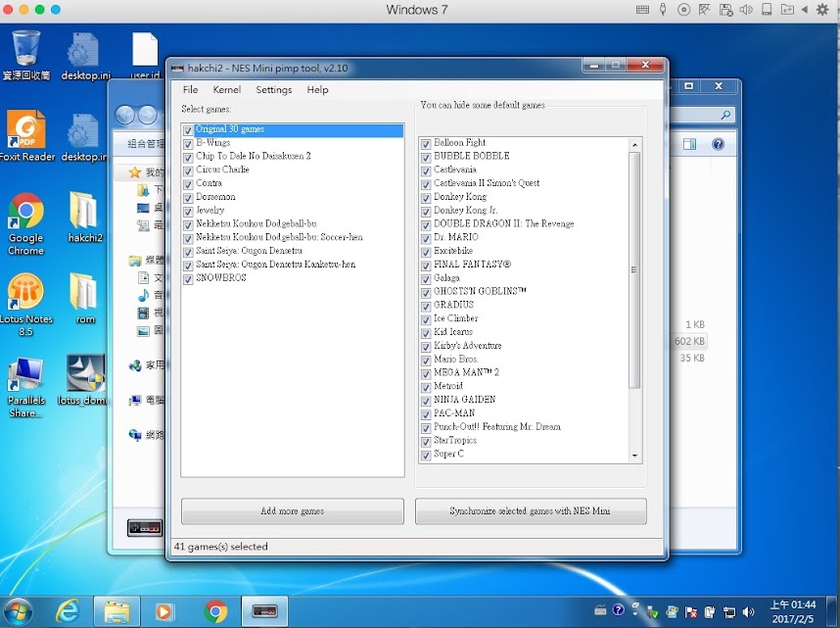Select the 602 KB file in Explorer
840x628 pixels.
(x=689, y=341)
